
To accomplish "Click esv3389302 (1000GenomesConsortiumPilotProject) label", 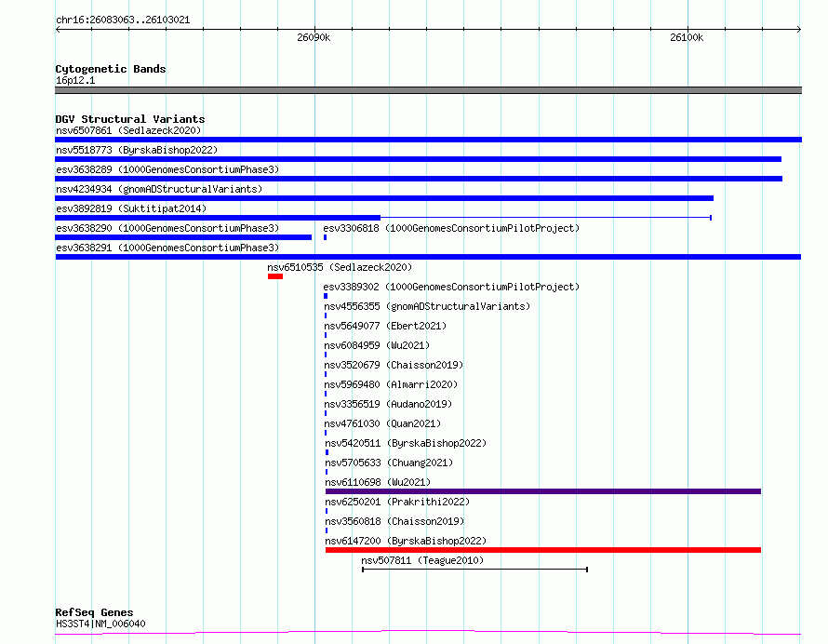I will (451, 287).
